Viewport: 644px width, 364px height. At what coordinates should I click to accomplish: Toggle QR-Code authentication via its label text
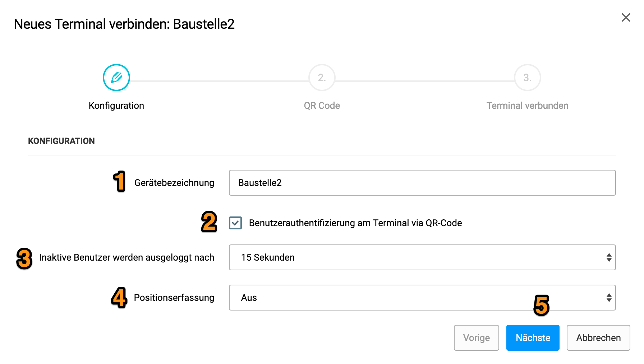click(355, 223)
